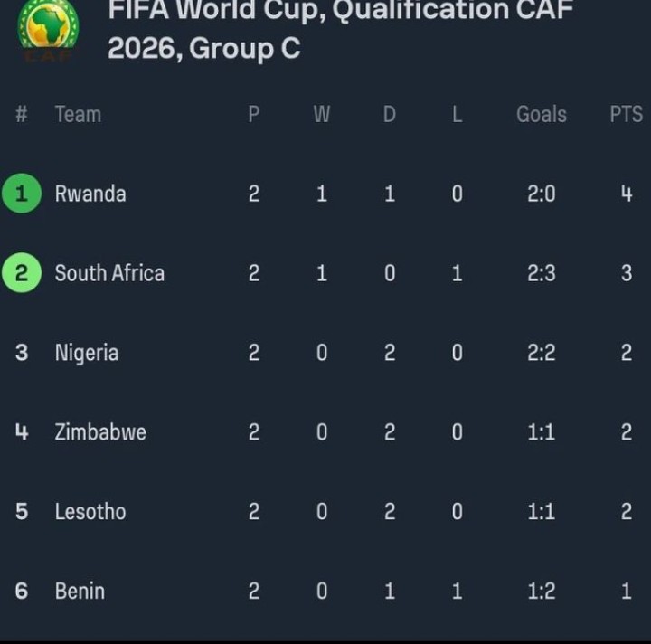Select Nigeria in the standings
Viewport: 651px width, 644px height.
(x=87, y=353)
